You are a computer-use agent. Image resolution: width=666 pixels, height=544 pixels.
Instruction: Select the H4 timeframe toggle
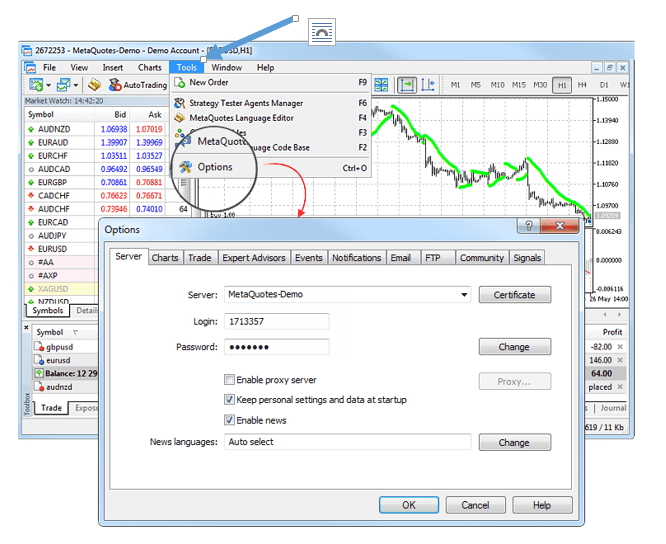coord(582,85)
